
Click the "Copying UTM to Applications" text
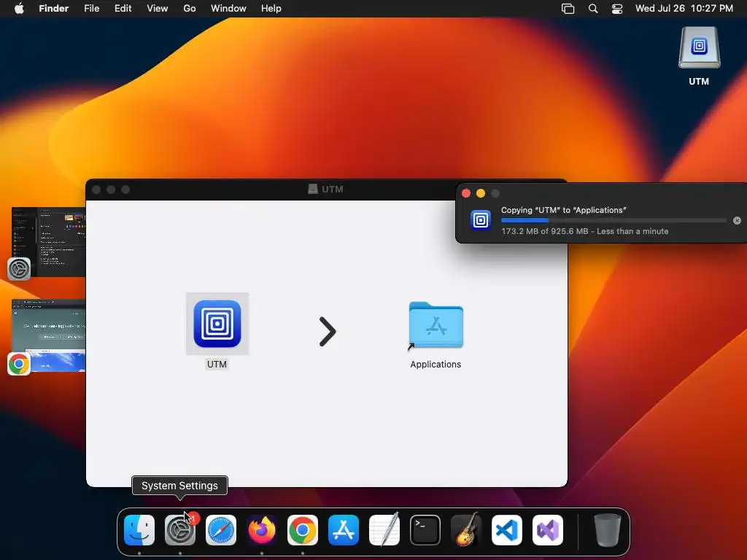click(x=564, y=210)
